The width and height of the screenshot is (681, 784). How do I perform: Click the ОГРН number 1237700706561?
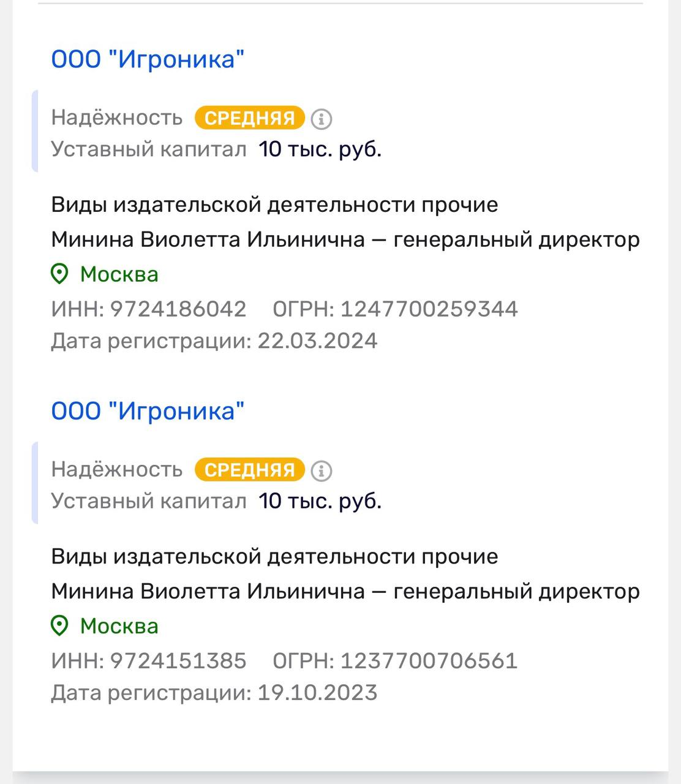[429, 661]
